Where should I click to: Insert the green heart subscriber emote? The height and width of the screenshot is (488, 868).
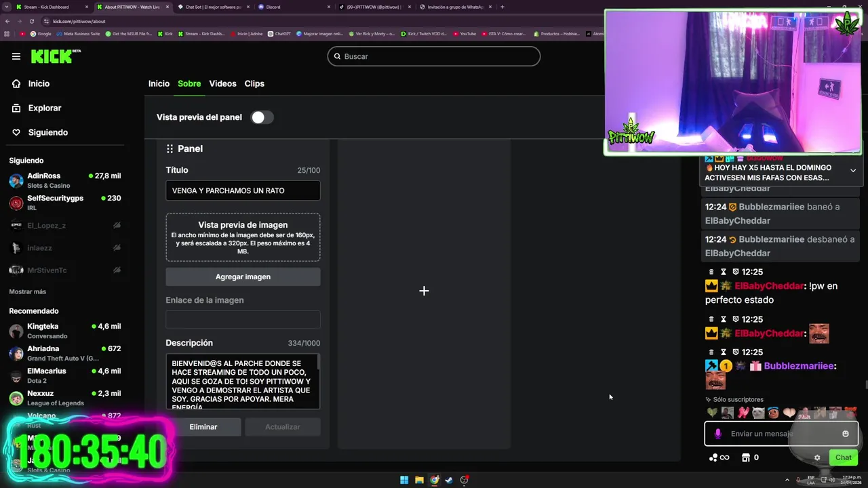[x=712, y=412]
